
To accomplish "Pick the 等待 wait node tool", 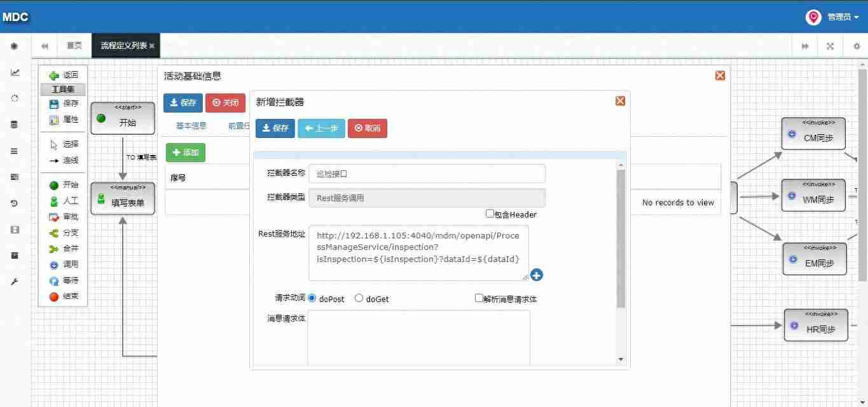I will pos(63,280).
